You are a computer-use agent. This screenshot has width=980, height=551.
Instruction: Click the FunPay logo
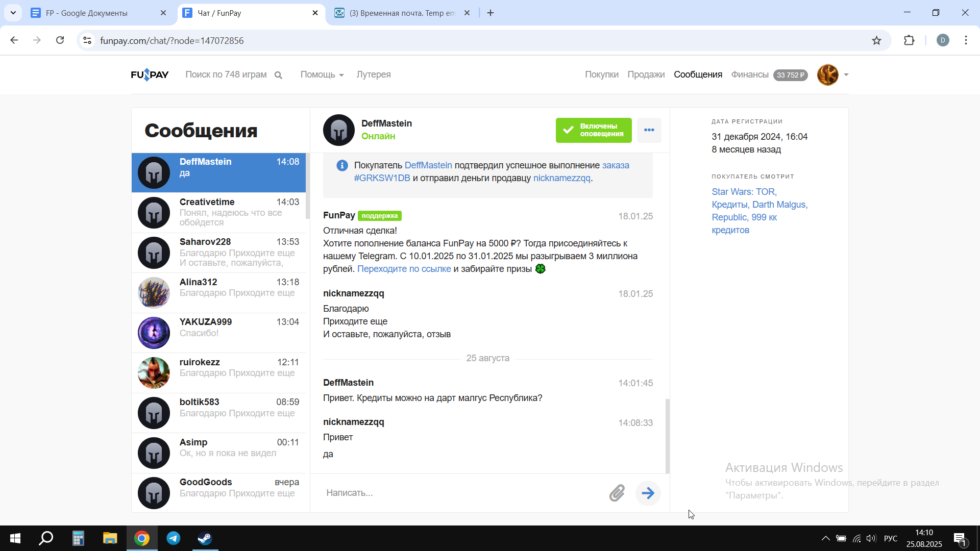[150, 75]
